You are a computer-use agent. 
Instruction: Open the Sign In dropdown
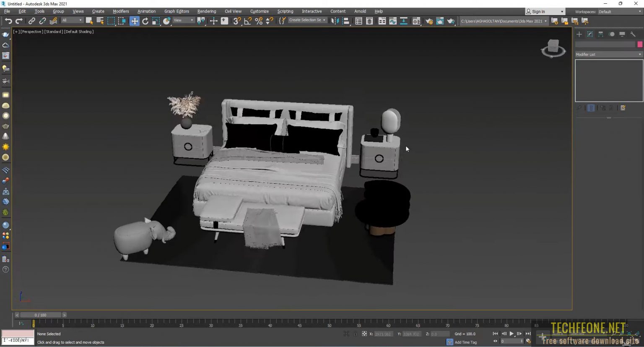(x=545, y=12)
